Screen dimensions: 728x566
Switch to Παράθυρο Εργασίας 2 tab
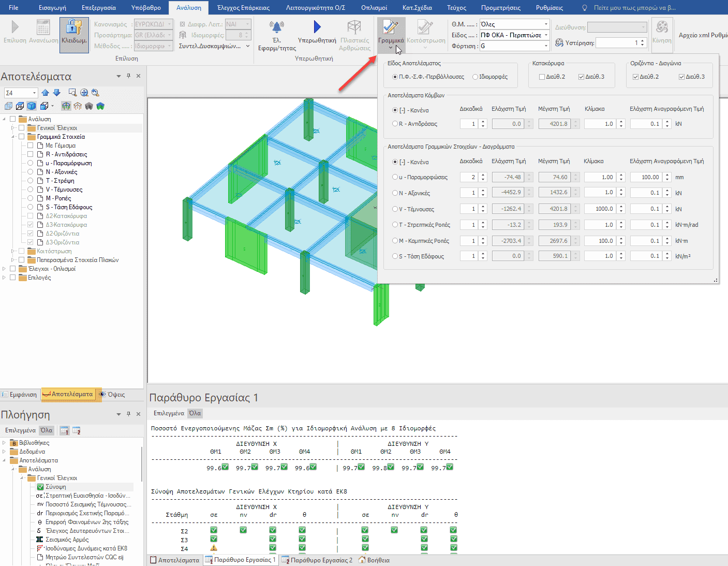coord(317,560)
